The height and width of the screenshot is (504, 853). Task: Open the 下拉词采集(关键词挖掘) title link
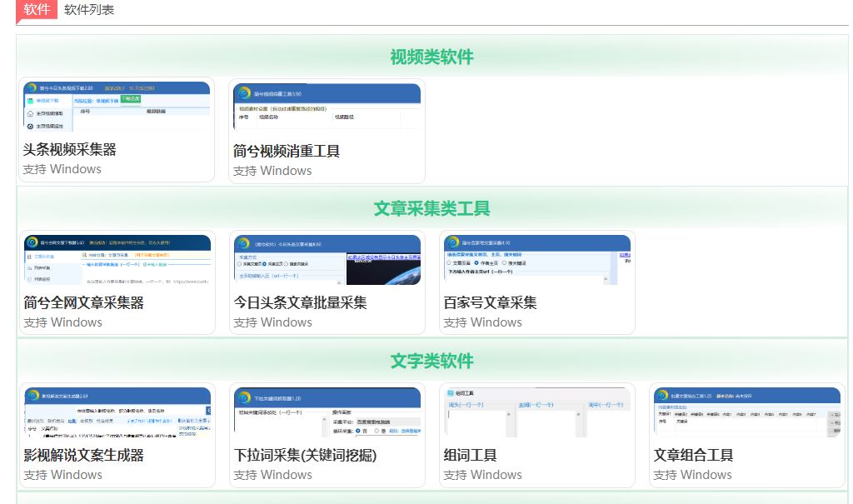(305, 456)
